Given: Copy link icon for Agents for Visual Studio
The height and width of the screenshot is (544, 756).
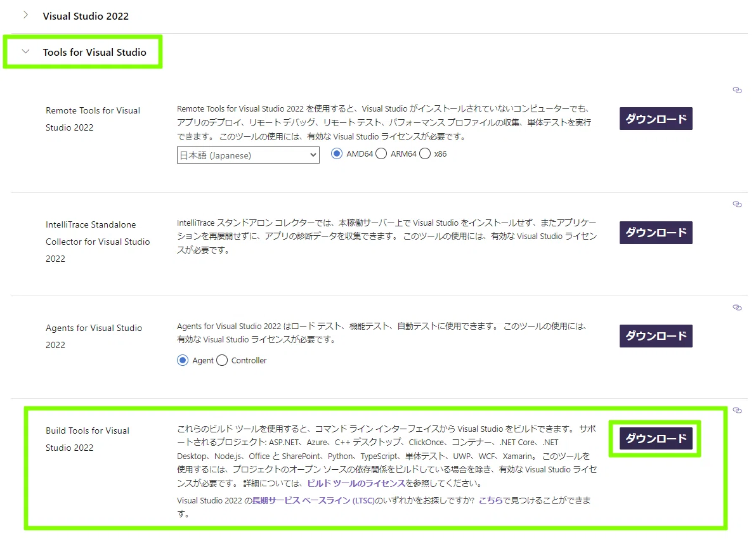Looking at the screenshot, I should 737,308.
